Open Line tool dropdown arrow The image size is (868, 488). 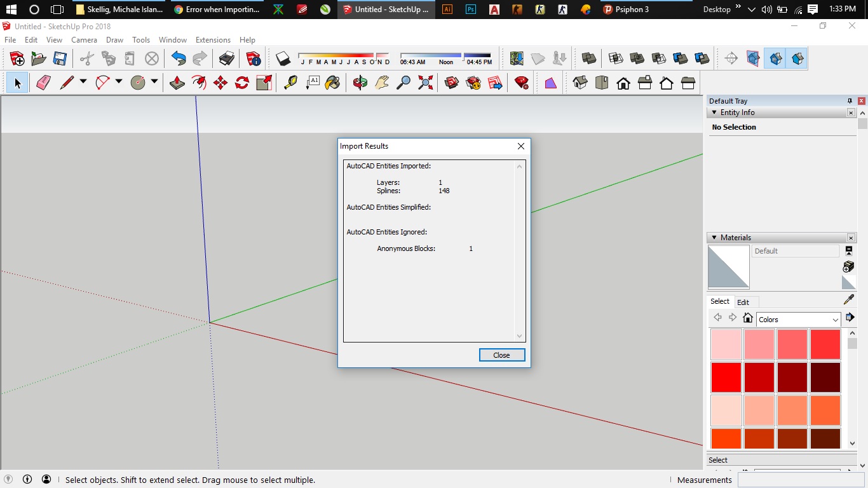[x=83, y=82]
